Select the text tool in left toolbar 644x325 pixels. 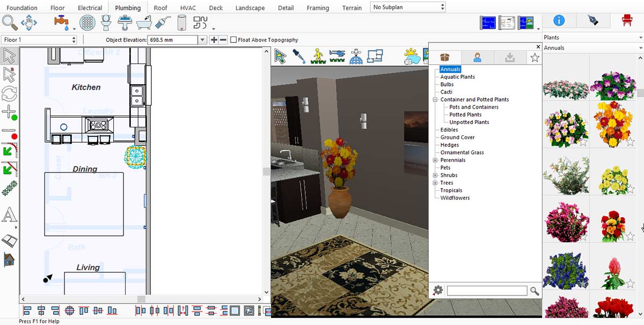coord(9,215)
